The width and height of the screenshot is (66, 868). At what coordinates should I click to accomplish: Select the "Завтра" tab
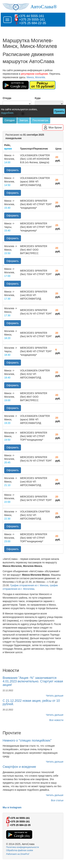click(24, 120)
